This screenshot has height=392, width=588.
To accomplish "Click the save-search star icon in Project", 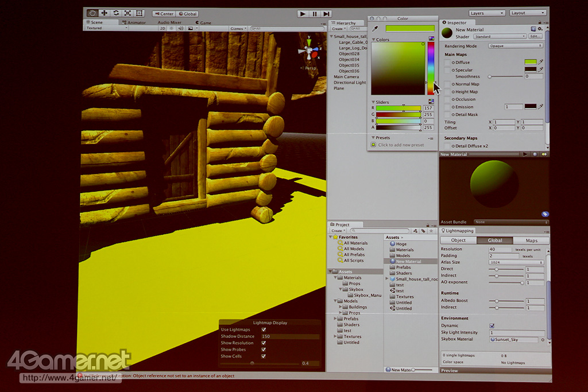I will pos(431,231).
